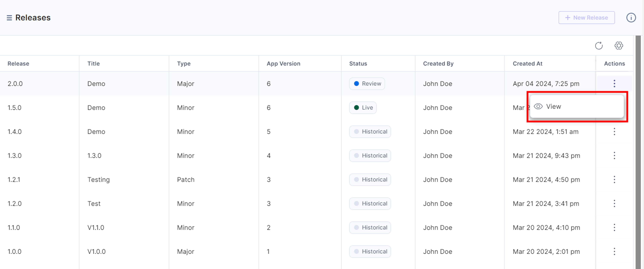Select release number 1.0.0
Screen dimensions: 644x269
point(14,252)
